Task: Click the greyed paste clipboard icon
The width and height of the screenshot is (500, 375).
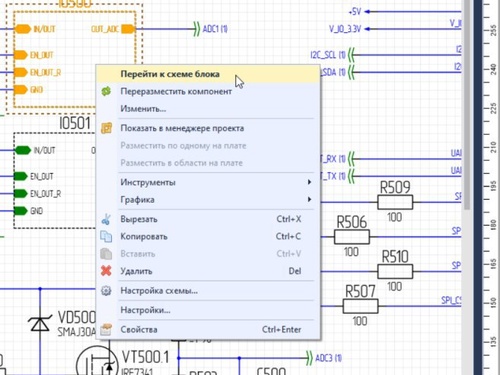Action: pyautogui.click(x=106, y=254)
